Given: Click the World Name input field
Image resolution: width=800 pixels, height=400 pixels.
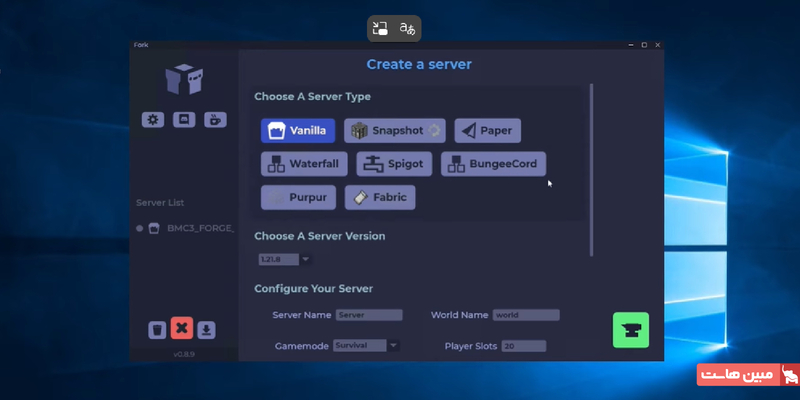Looking at the screenshot, I should (526, 315).
